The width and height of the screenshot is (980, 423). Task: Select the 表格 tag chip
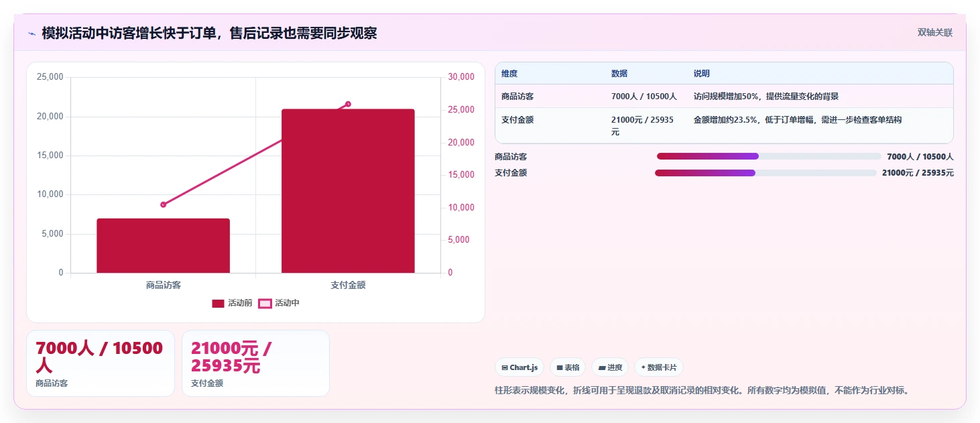568,367
